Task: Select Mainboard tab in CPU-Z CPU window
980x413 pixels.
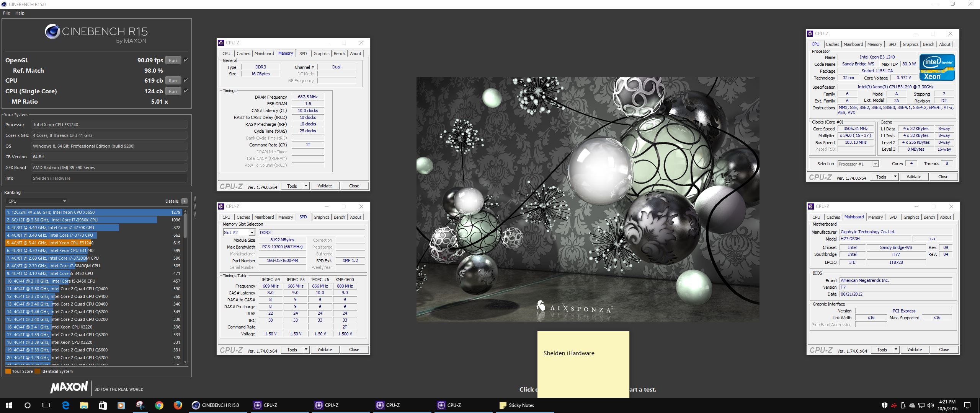Action: [x=853, y=44]
